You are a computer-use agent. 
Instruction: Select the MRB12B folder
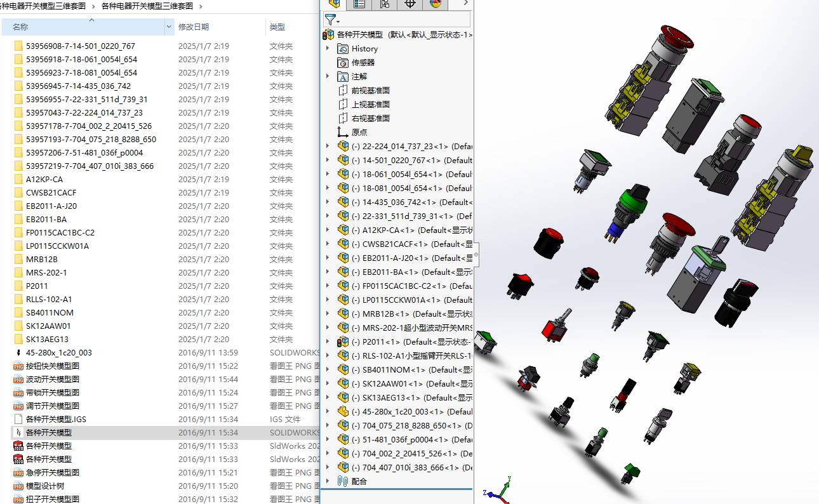pyautogui.click(x=42, y=259)
